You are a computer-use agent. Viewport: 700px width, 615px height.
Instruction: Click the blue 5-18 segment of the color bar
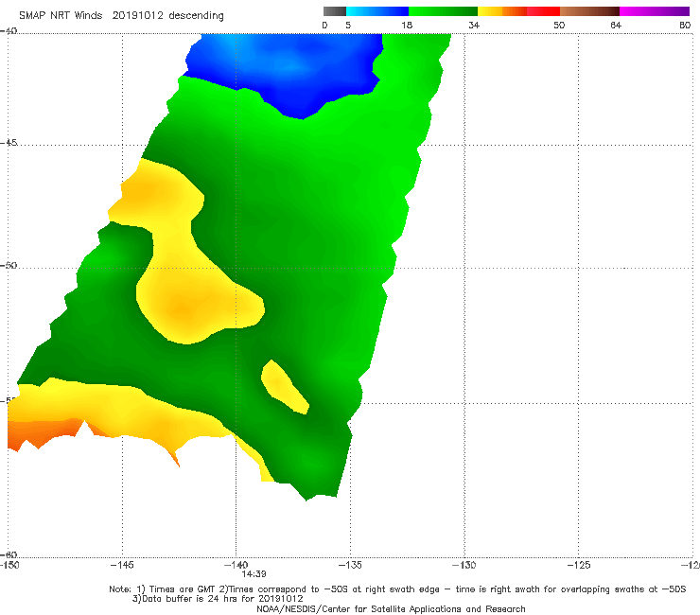pyautogui.click(x=377, y=11)
